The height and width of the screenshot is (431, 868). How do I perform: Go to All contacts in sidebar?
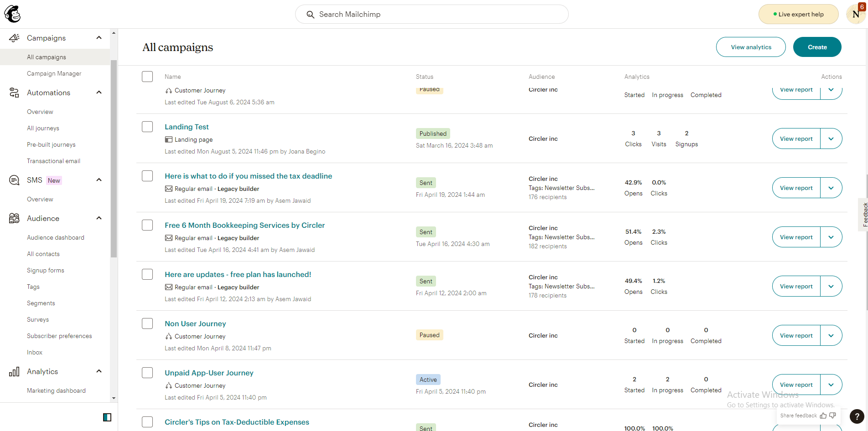pos(43,254)
